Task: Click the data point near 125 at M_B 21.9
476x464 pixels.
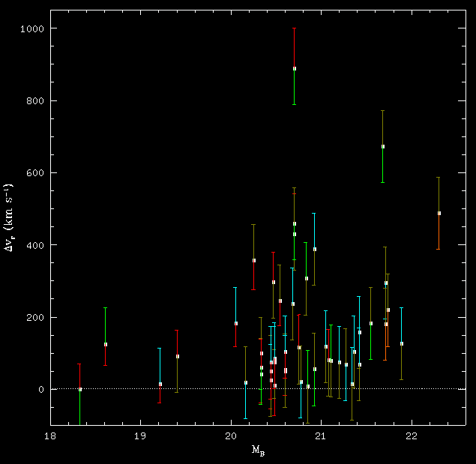Action: point(402,344)
